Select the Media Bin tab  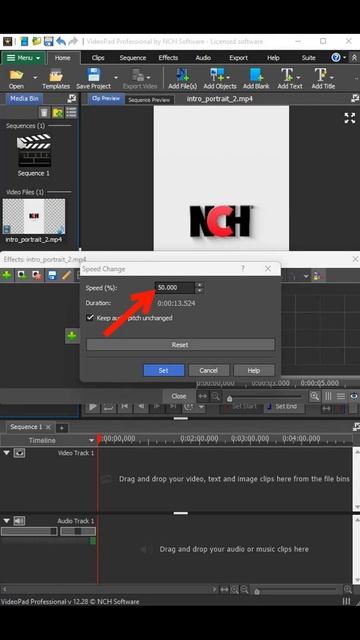[x=24, y=99]
